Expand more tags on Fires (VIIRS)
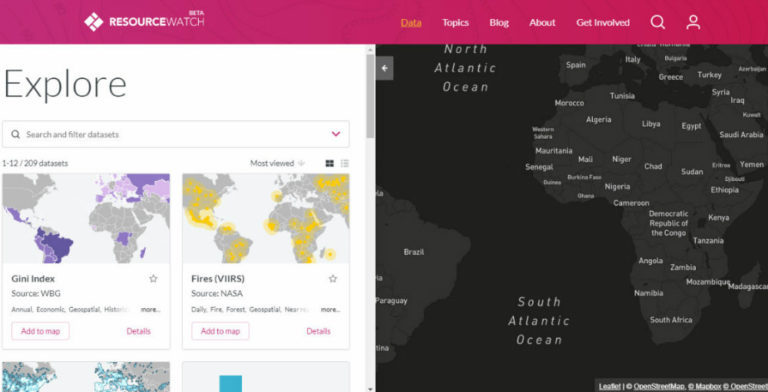 tap(330, 310)
